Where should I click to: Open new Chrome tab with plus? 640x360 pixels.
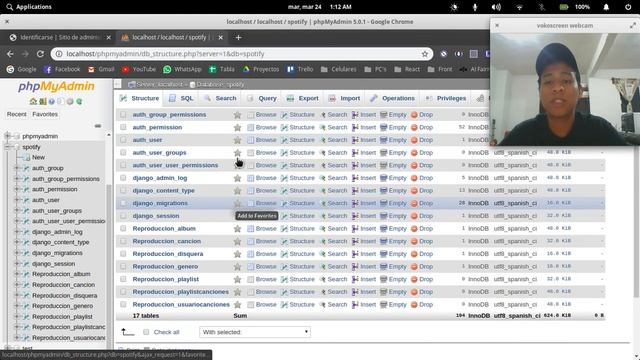(x=238, y=38)
